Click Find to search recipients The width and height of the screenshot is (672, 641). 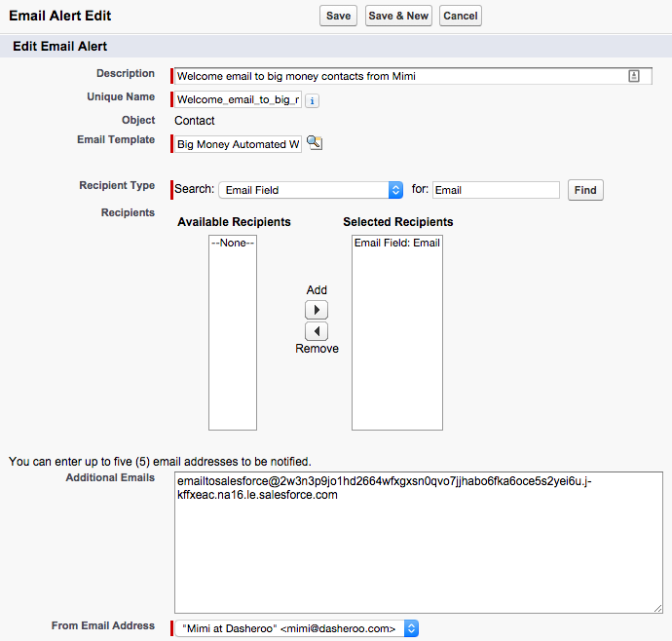(585, 190)
